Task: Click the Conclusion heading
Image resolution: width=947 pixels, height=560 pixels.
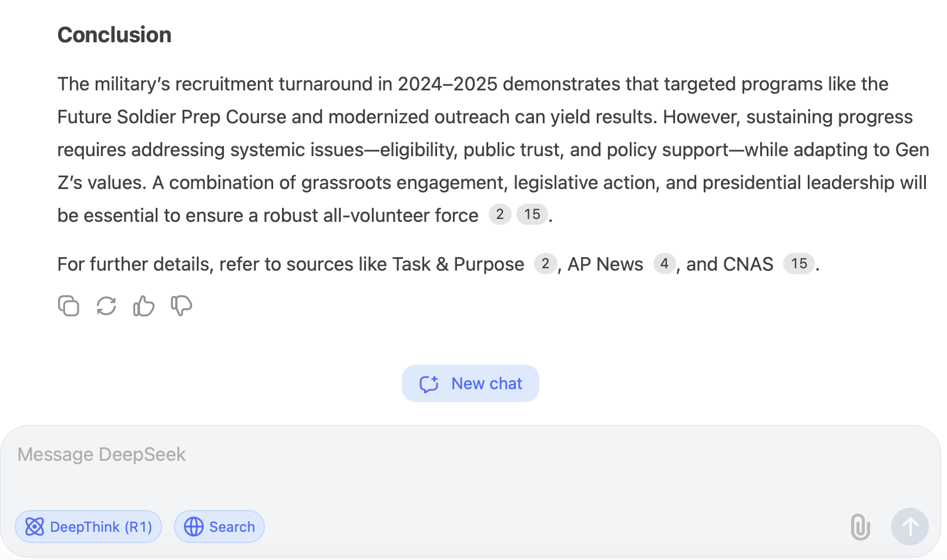Action: click(x=115, y=35)
